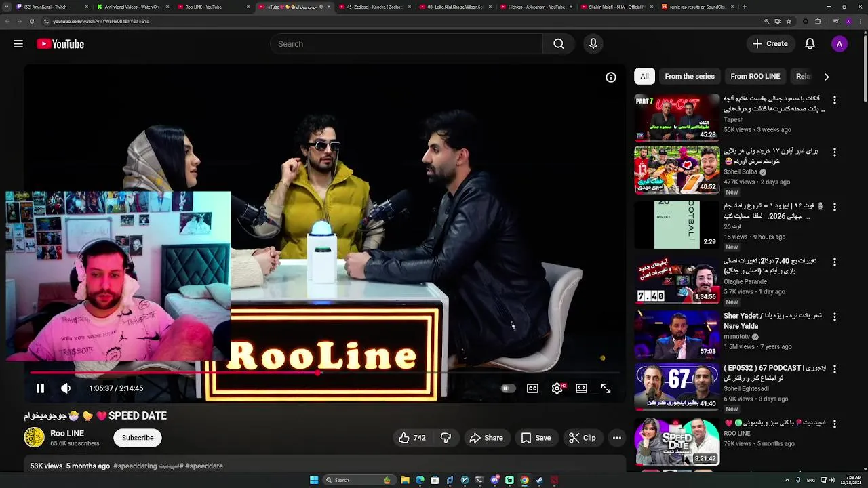
Task: Select the All filter chip
Action: [644, 77]
